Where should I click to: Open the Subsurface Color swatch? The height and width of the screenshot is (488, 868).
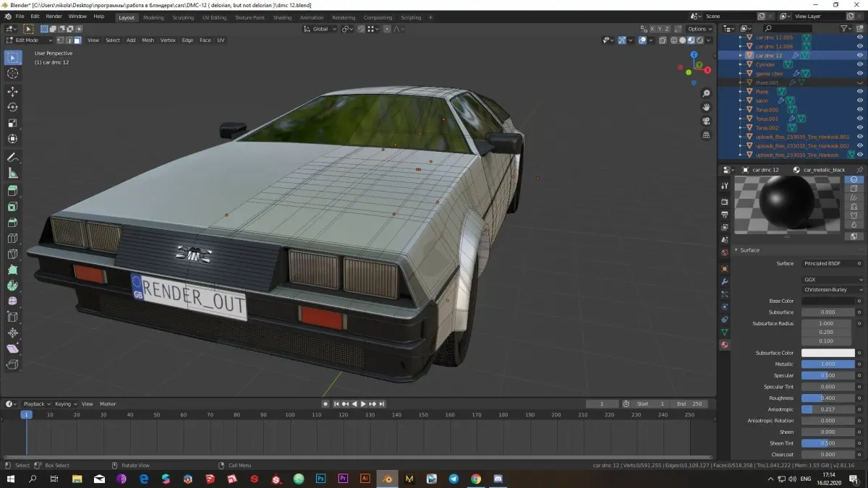827,353
